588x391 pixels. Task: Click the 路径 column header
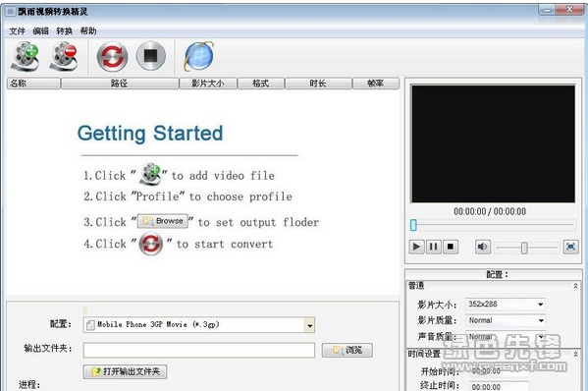[120, 84]
